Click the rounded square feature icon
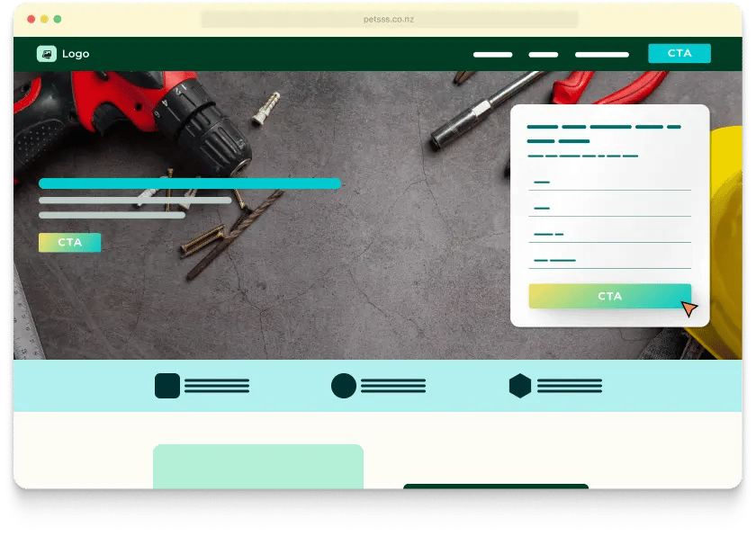Screen dimensions: 756x536 tap(167, 385)
